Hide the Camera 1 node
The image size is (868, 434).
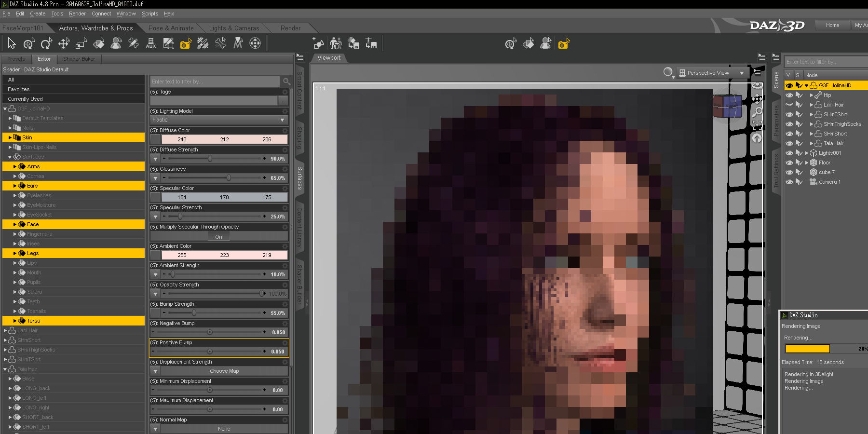click(789, 182)
